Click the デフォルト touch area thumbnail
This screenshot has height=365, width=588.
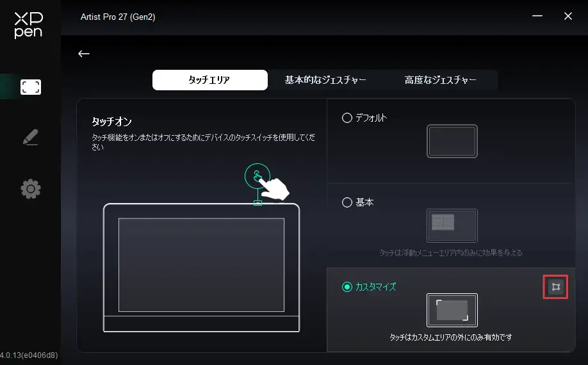click(x=452, y=141)
